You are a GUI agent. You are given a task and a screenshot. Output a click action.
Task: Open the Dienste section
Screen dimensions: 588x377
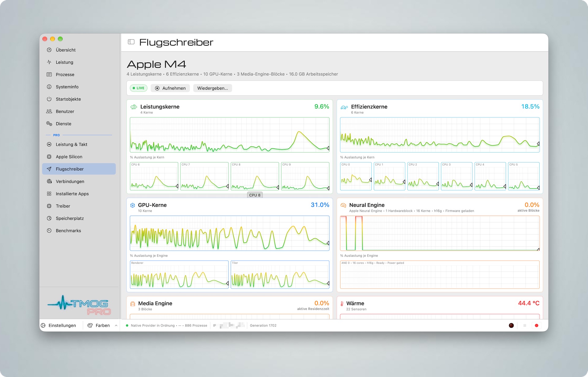pos(79,123)
